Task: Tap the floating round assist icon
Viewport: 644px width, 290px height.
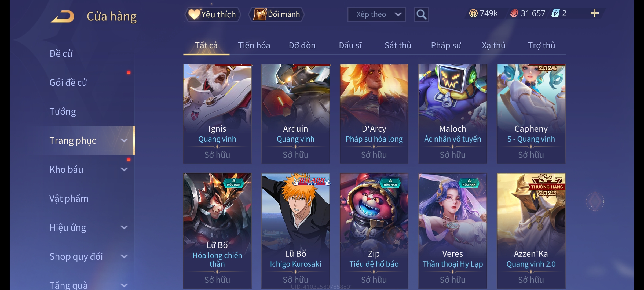Action: coord(595,201)
